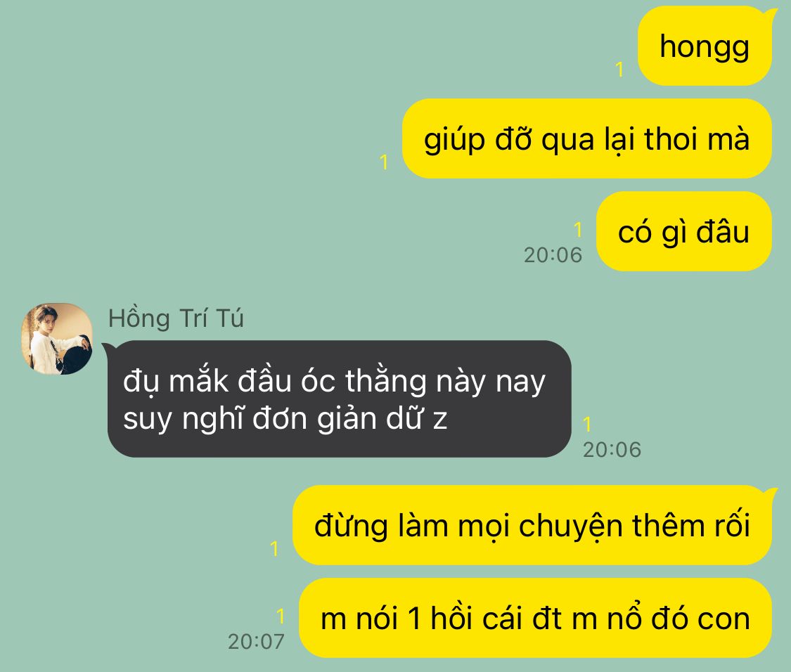
Task: Click unread count beside "đừng làm mọi chuyện"
Action: (274, 548)
